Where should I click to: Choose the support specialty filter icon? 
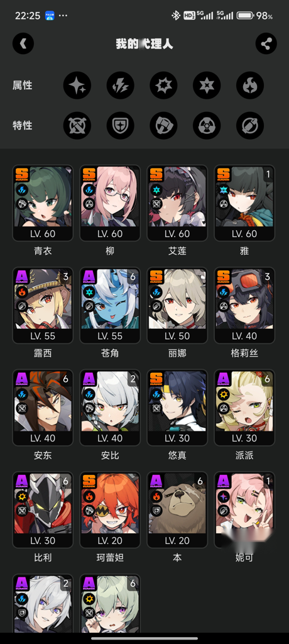pyautogui.click(x=250, y=125)
